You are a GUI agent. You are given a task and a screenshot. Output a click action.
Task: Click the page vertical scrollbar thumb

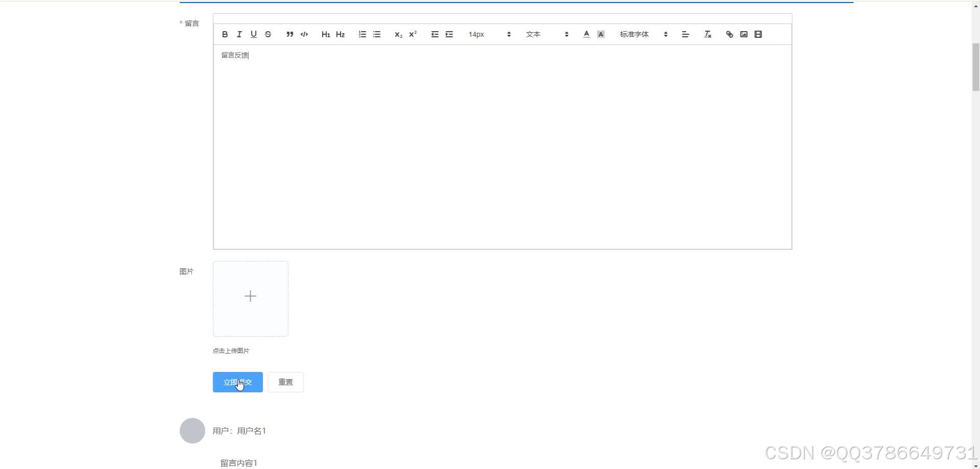pyautogui.click(x=975, y=67)
